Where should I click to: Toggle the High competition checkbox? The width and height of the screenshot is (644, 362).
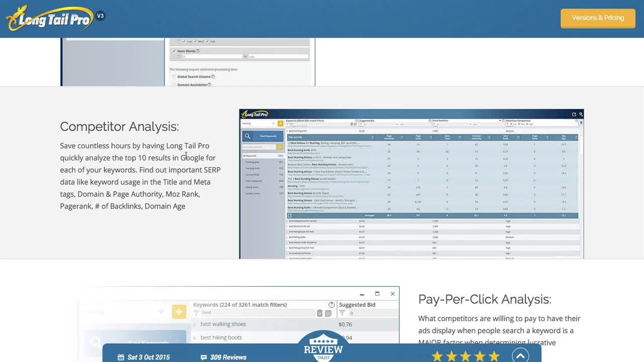tap(207, 41)
